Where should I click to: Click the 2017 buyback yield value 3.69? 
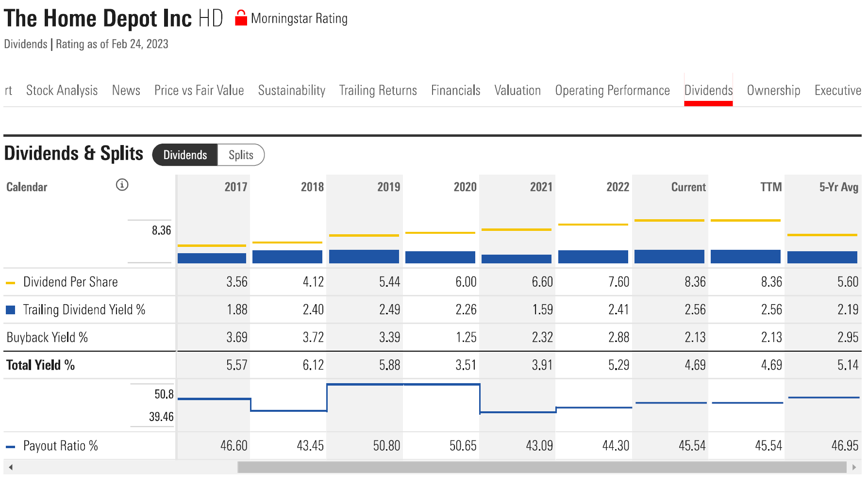(x=237, y=338)
